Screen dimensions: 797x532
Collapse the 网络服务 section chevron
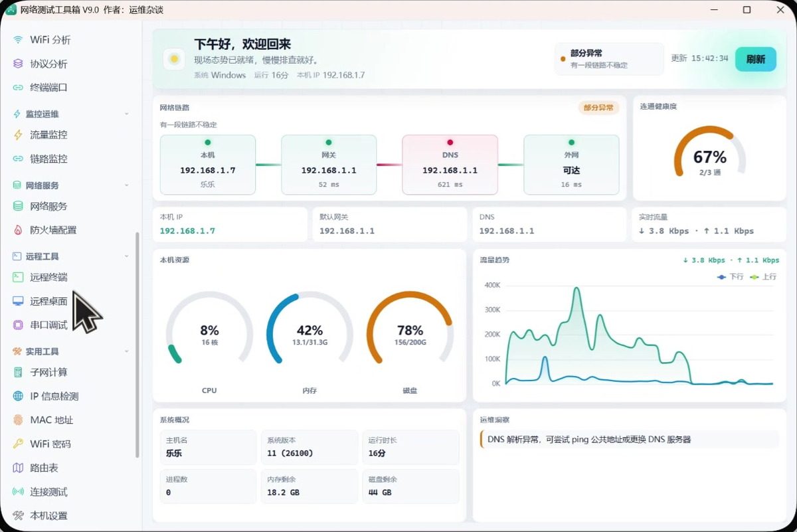126,185
